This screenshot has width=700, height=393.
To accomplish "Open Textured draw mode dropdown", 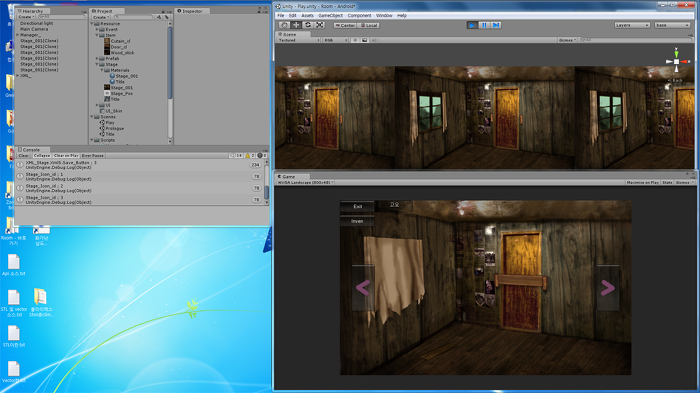I will 298,40.
